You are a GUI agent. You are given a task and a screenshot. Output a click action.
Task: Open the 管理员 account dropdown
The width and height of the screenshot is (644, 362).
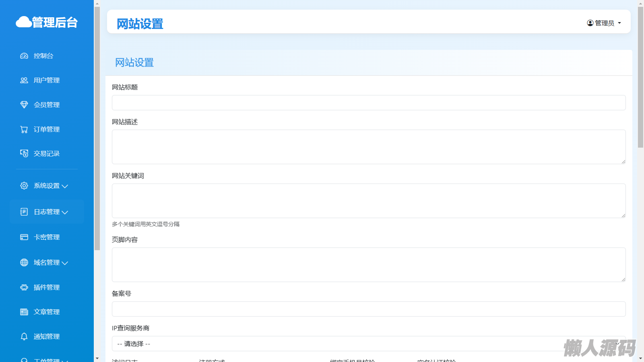[604, 23]
